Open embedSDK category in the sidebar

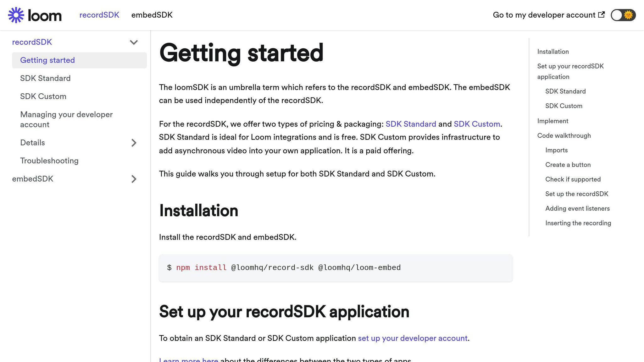click(33, 179)
